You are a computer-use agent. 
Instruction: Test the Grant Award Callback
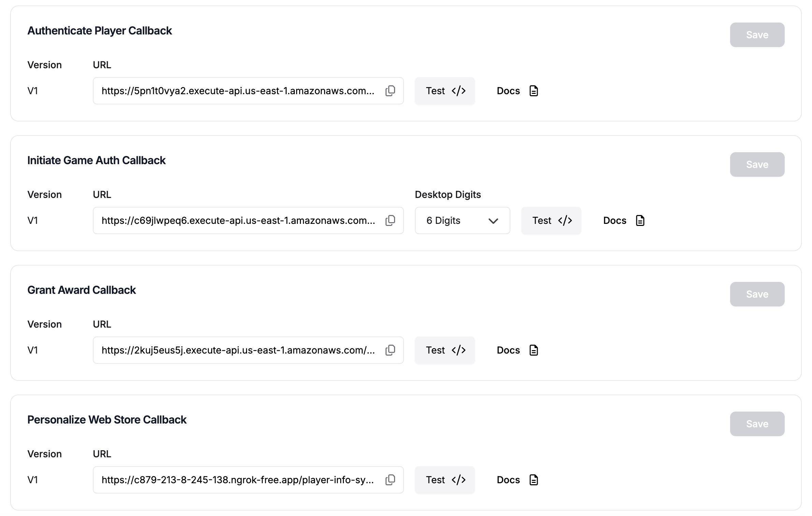click(445, 350)
